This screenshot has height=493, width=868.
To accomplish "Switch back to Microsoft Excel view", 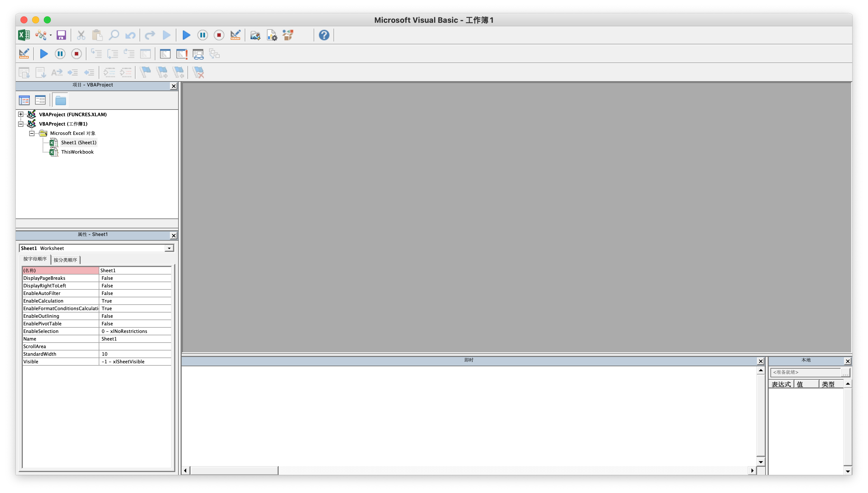I will (24, 35).
